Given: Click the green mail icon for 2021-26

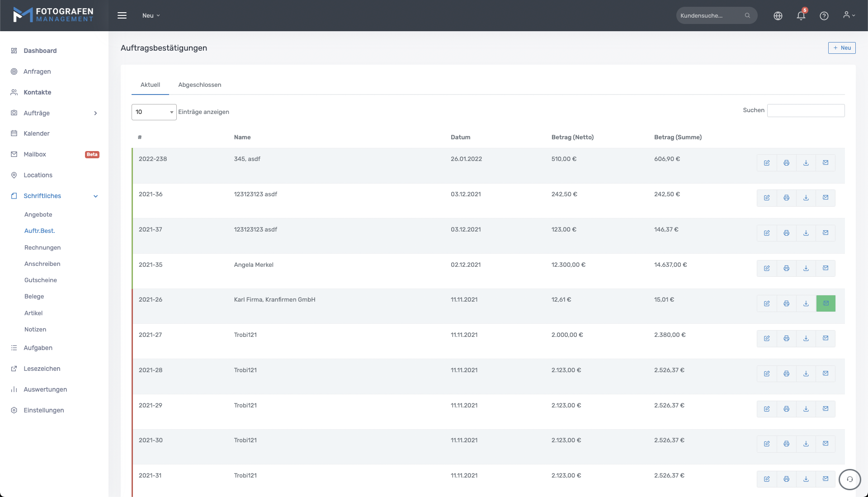Looking at the screenshot, I should click(826, 303).
